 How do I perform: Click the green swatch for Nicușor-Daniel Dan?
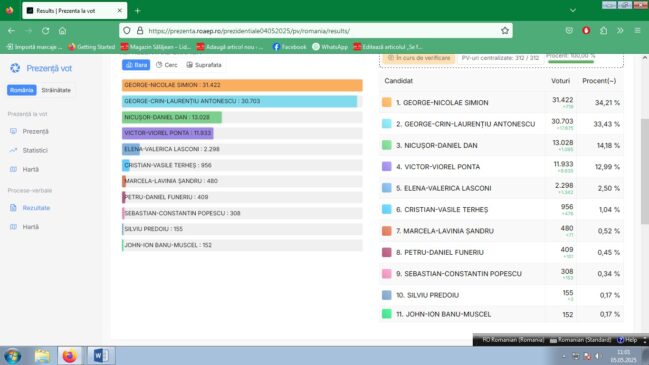click(387, 145)
